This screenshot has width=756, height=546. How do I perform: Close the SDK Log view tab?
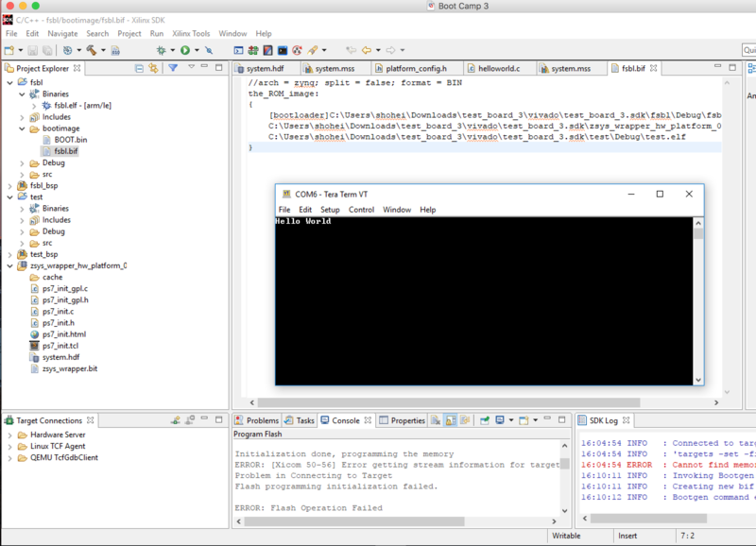(626, 420)
